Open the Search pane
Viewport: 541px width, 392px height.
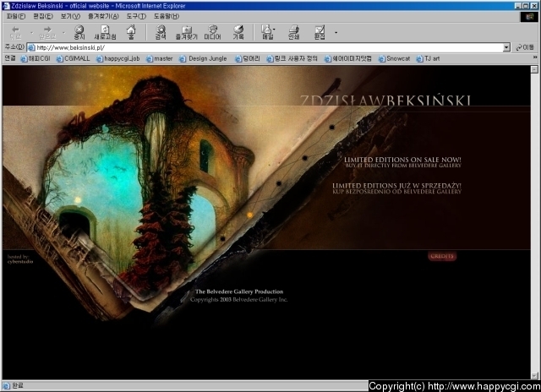point(161,32)
